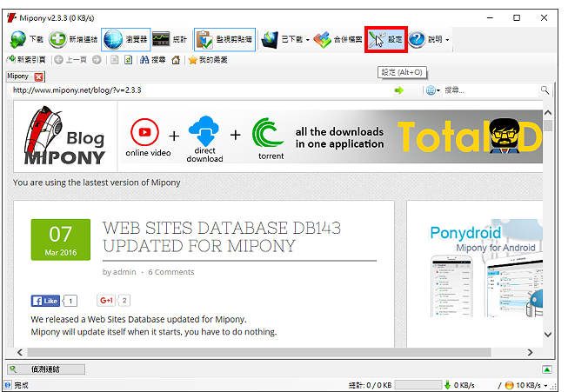The width and height of the screenshot is (568, 392).
Task: Click the admin author link
Action: coord(124,272)
